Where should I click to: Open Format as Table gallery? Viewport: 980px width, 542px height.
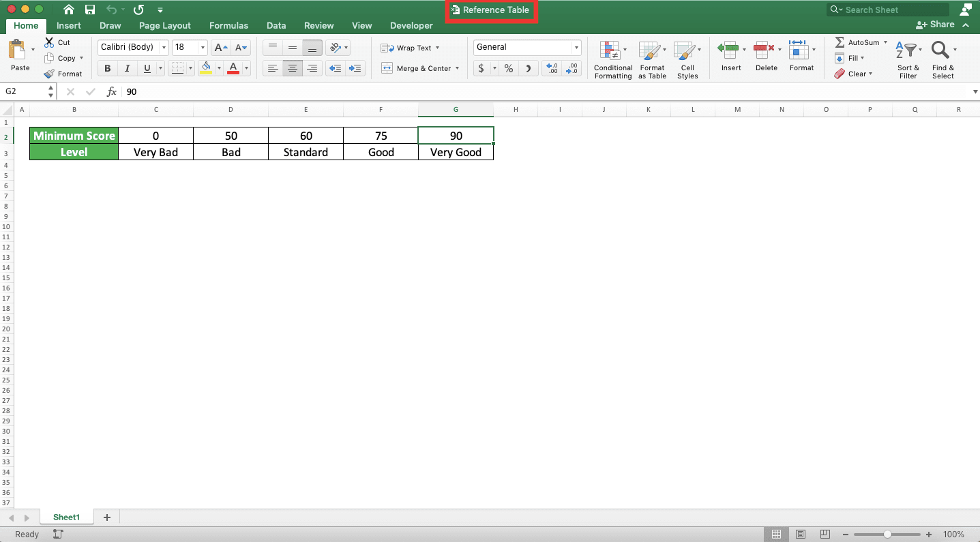(x=652, y=60)
